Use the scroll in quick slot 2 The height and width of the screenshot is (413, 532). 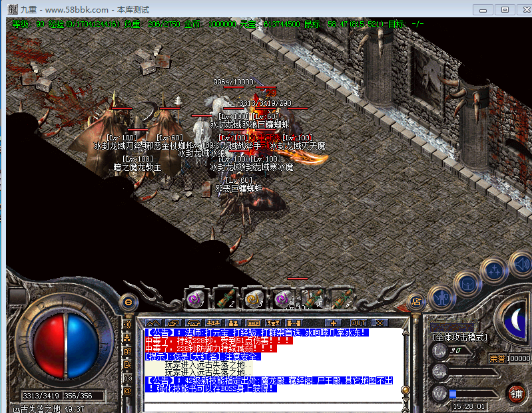(224, 299)
